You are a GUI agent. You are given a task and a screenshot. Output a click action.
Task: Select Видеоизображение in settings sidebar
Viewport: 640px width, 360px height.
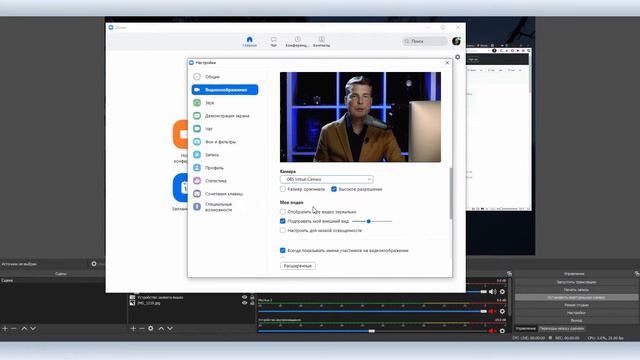tap(225, 90)
